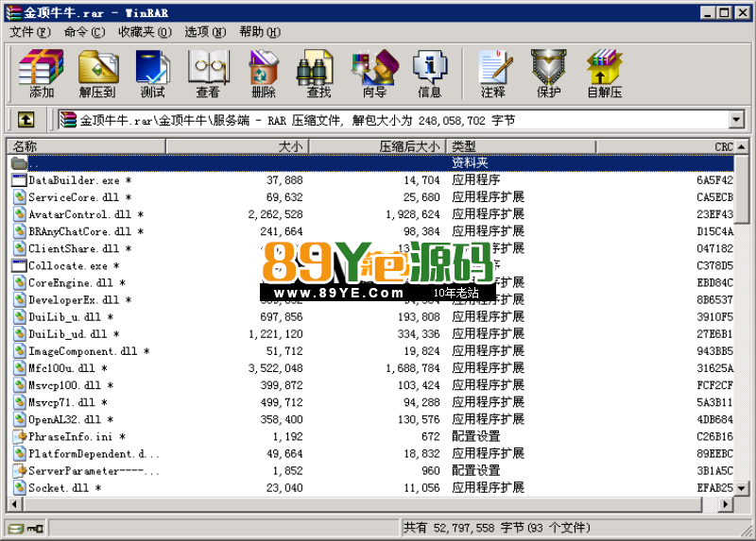Click the 删除 (Delete) toolbar icon
The width and height of the screenshot is (756, 541).
[x=264, y=74]
